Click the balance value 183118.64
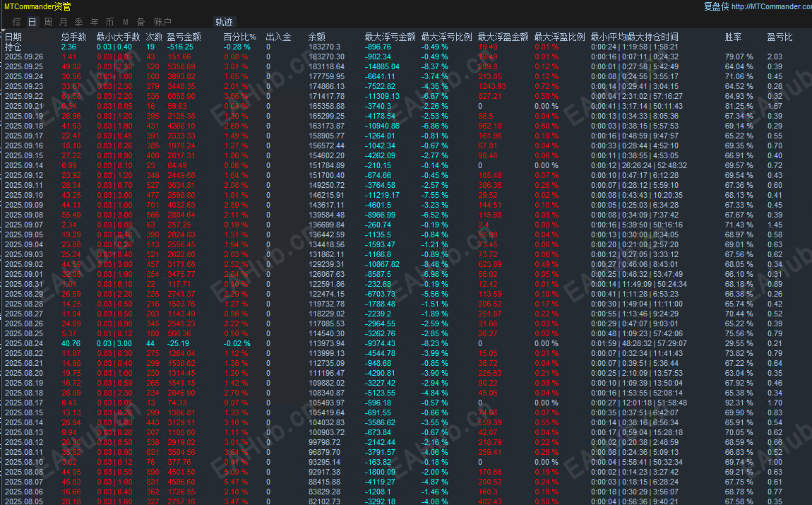Screen dimensions: 812x505 pyautogui.click(x=326, y=66)
